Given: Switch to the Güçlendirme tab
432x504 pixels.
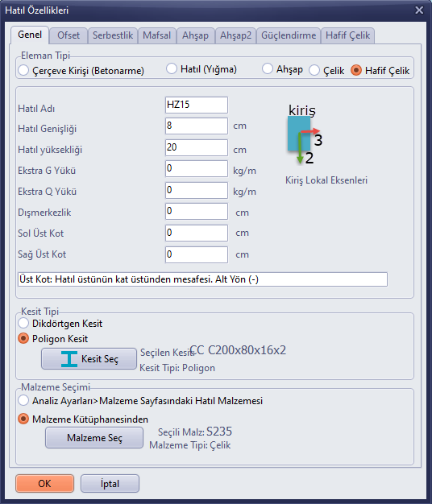Looking at the screenshot, I should click(289, 35).
